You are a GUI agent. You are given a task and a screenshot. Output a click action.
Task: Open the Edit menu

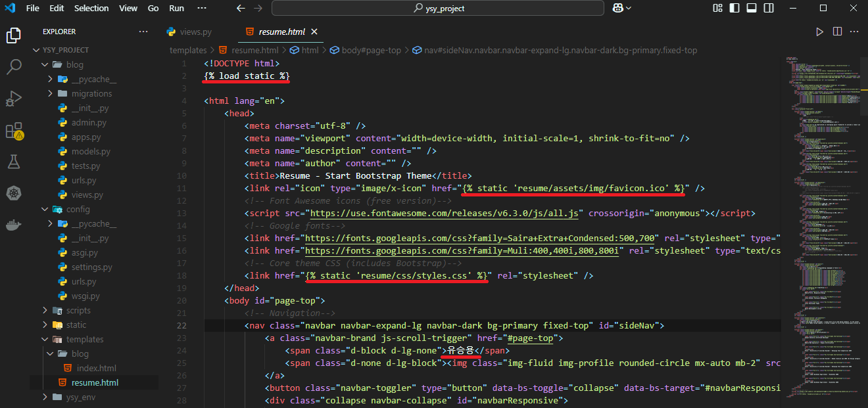(x=57, y=8)
